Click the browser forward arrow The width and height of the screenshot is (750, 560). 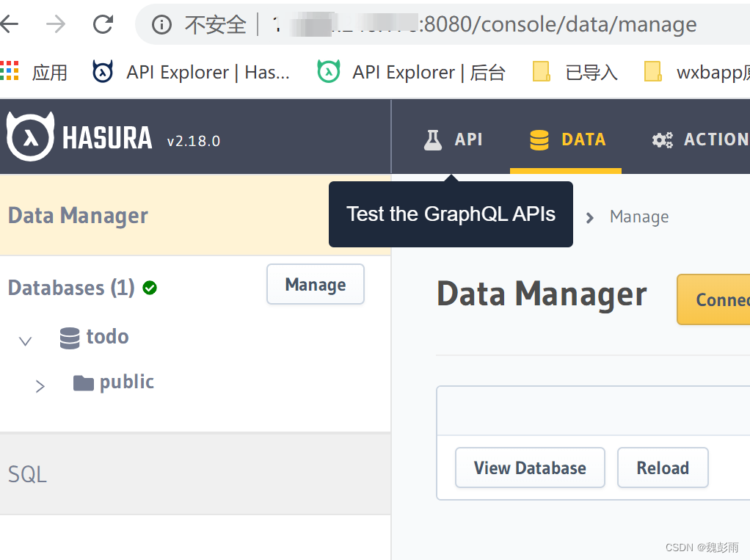(x=56, y=24)
